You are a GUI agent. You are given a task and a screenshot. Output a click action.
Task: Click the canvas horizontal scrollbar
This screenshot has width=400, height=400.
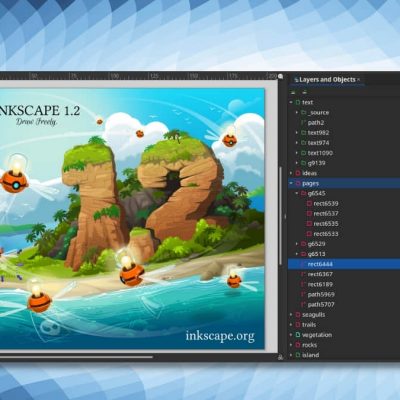coord(77,357)
